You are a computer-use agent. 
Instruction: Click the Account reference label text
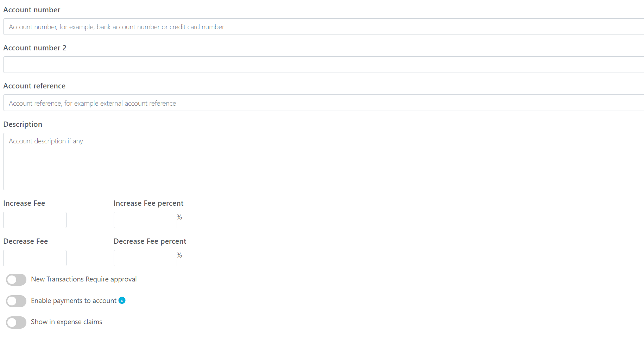coord(34,86)
